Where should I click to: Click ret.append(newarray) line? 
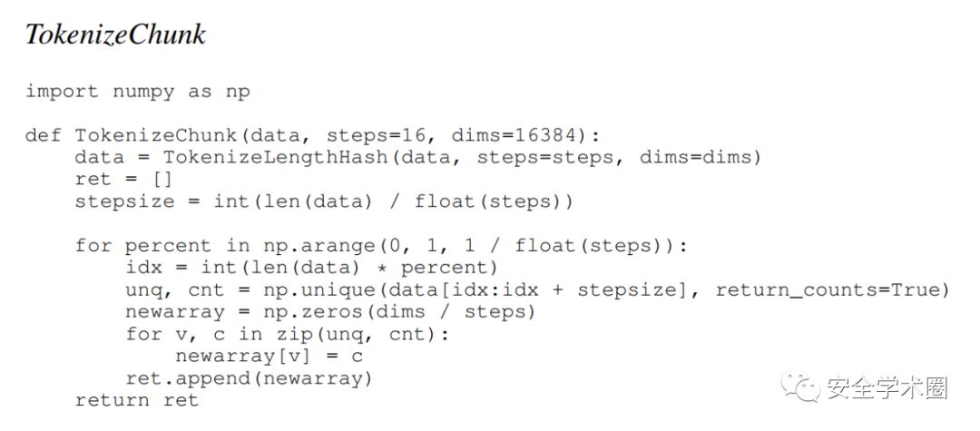click(249, 378)
